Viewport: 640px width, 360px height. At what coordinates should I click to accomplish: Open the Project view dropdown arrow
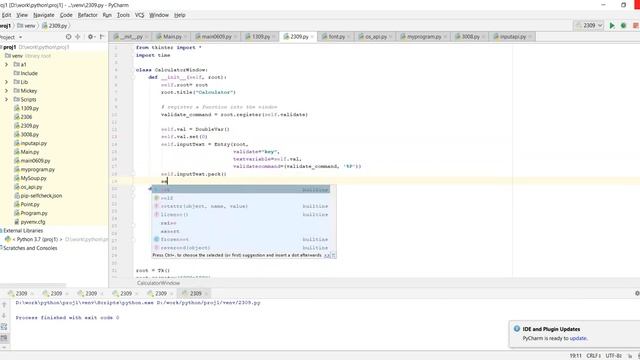(x=20, y=37)
